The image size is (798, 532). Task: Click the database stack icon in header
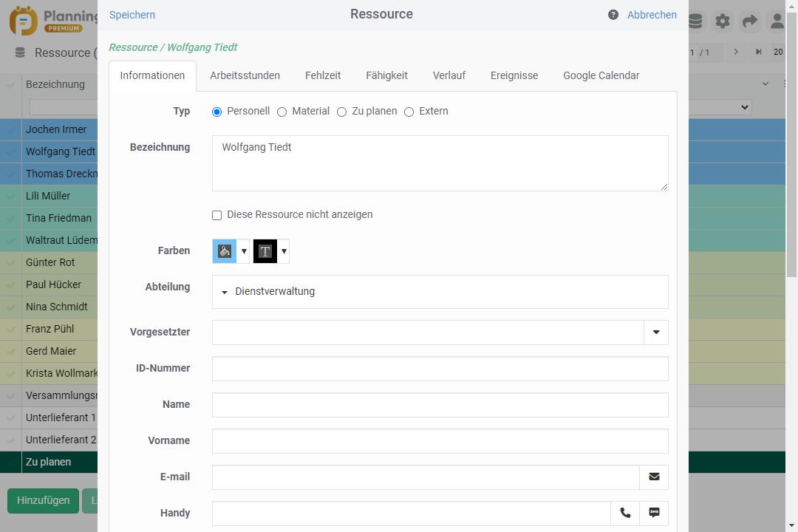click(695, 21)
